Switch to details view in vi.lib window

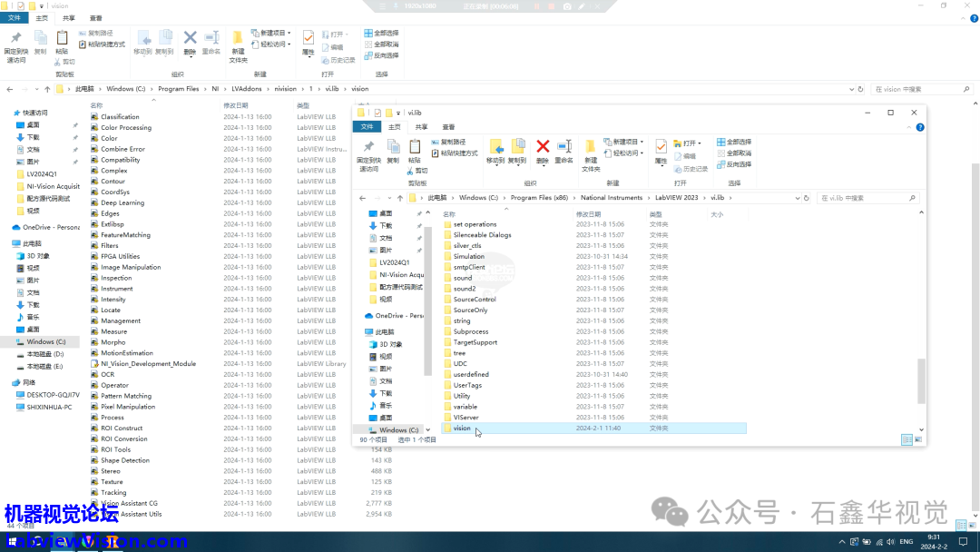pyautogui.click(x=906, y=439)
